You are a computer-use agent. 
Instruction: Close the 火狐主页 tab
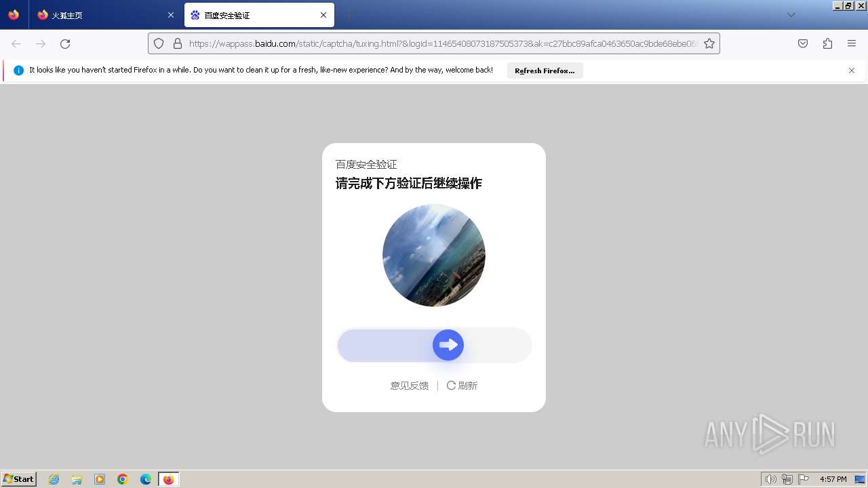click(x=171, y=15)
